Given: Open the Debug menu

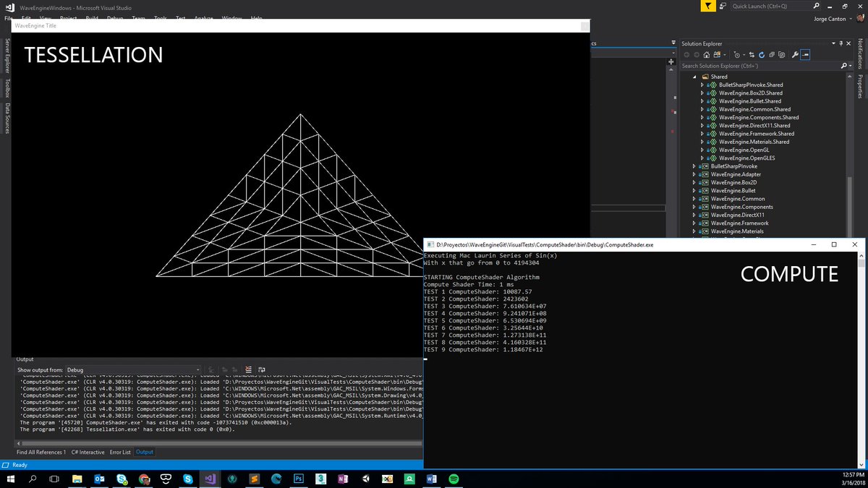Looking at the screenshot, I should (x=116, y=18).
